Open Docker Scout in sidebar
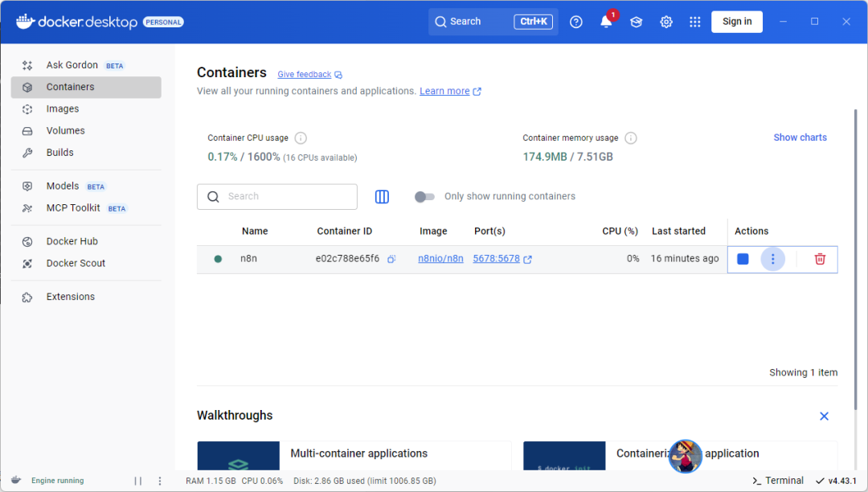Image resolution: width=868 pixels, height=492 pixels. coord(86,264)
